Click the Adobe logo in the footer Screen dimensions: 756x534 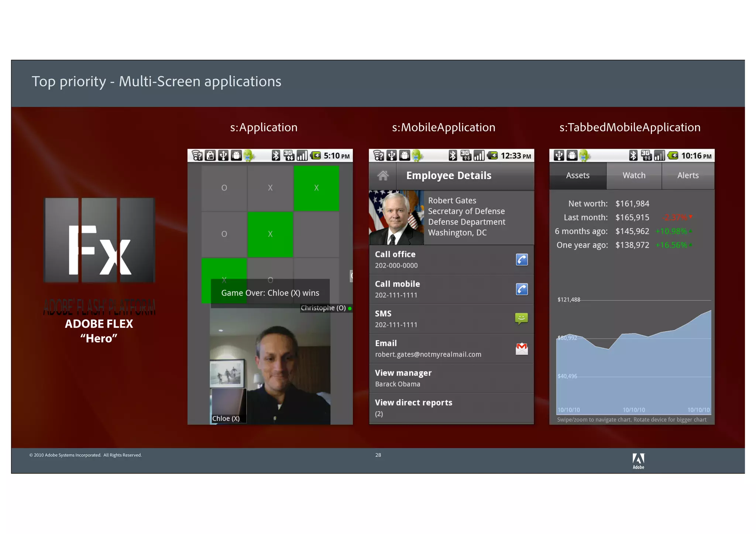(638, 461)
